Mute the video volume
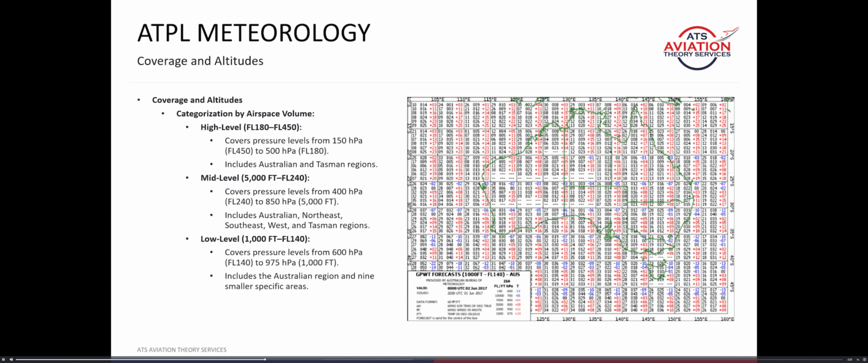Image resolution: width=868 pixels, height=363 pixels. pyautogui.click(x=11, y=359)
